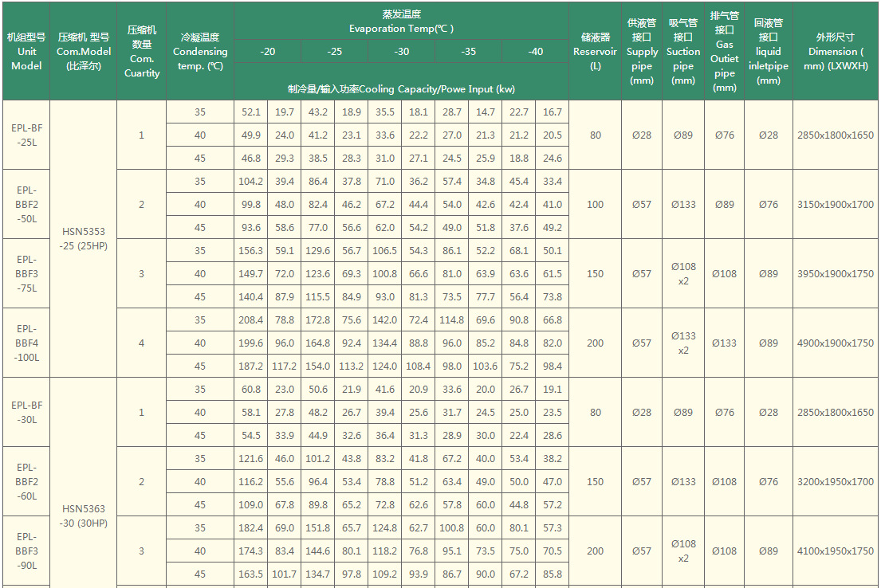
Task: Click the 156.3 cooling capacity value
Action: pyautogui.click(x=250, y=250)
